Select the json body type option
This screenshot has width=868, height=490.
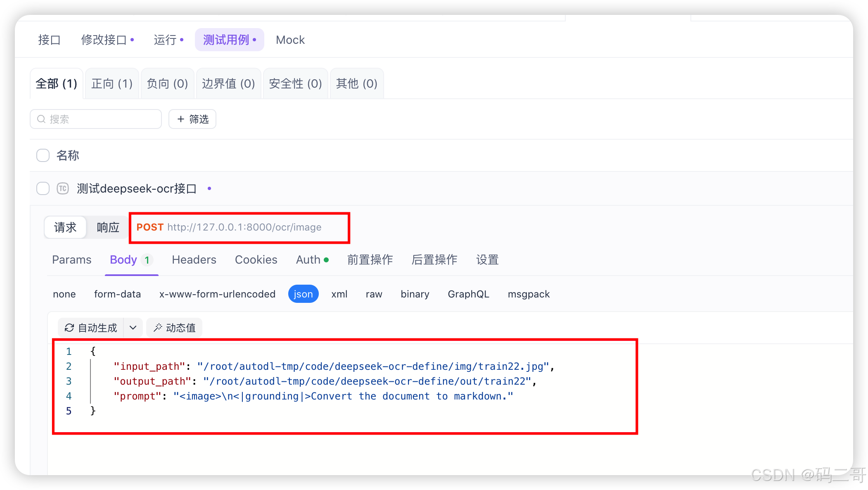click(303, 294)
